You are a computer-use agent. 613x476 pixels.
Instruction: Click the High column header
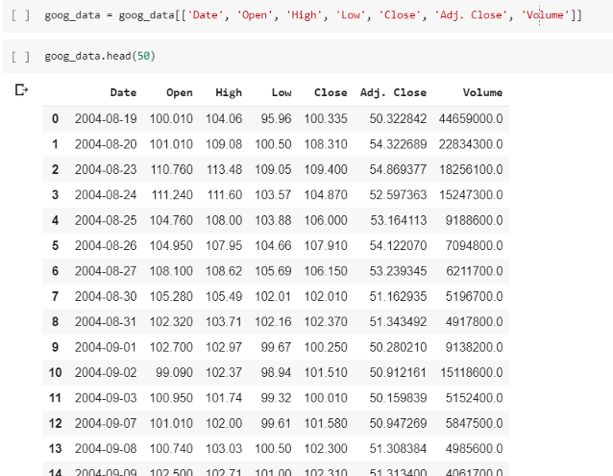tap(229, 93)
